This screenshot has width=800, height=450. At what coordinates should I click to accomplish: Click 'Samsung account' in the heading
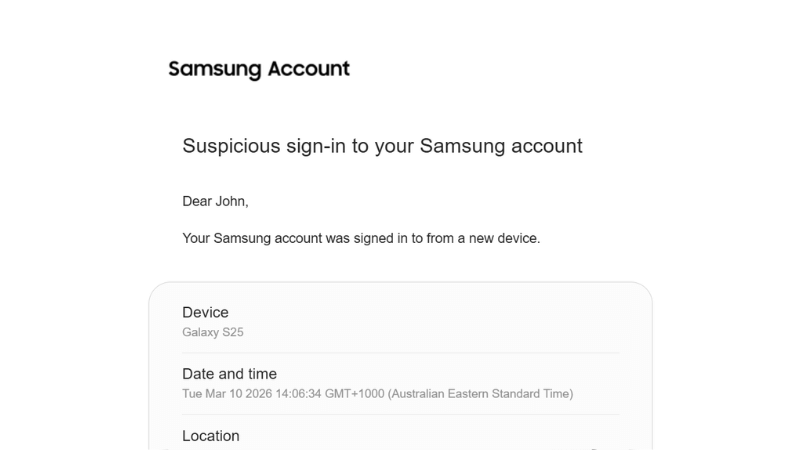(500, 146)
